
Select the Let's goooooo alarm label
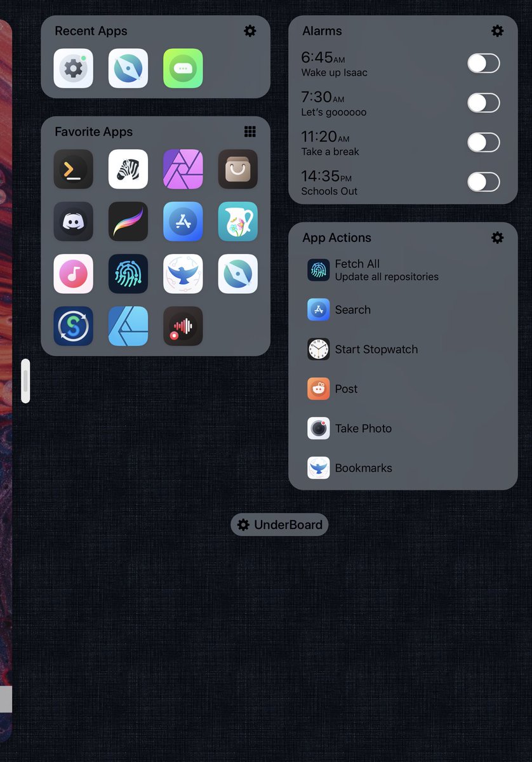[333, 112]
